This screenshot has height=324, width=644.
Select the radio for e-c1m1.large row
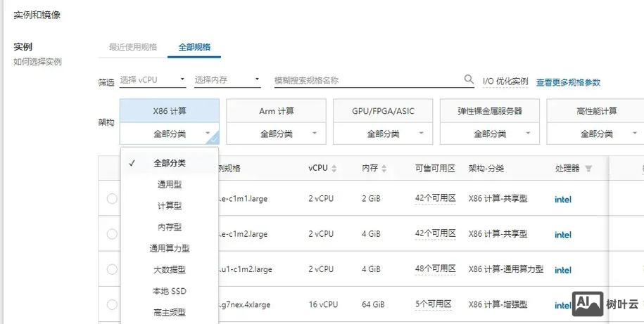[112, 199]
